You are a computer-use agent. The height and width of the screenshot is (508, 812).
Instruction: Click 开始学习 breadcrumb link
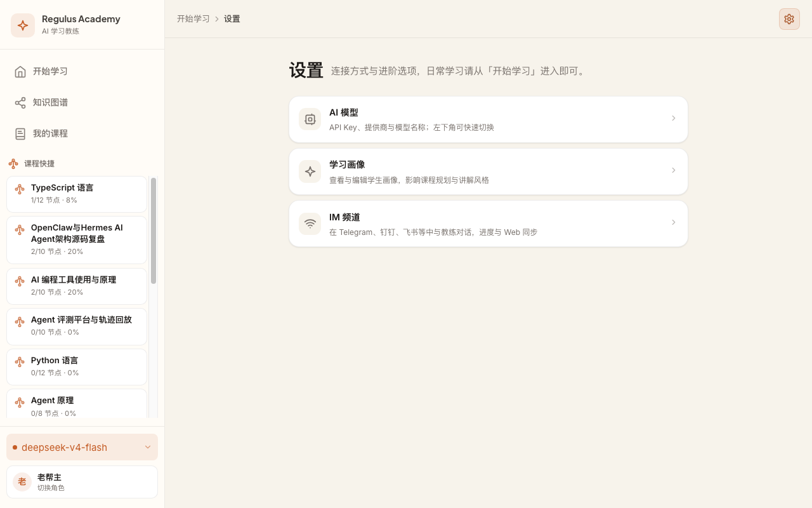coord(193,19)
